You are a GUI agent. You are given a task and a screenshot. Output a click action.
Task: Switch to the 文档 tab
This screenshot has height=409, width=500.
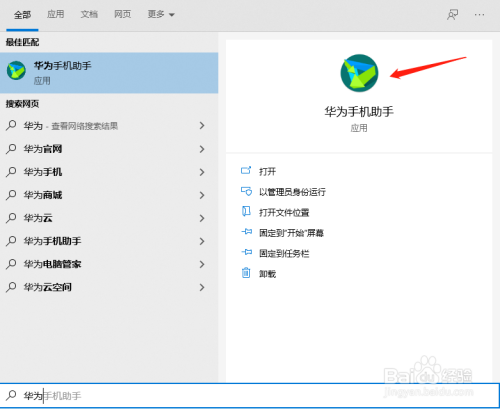(x=89, y=14)
